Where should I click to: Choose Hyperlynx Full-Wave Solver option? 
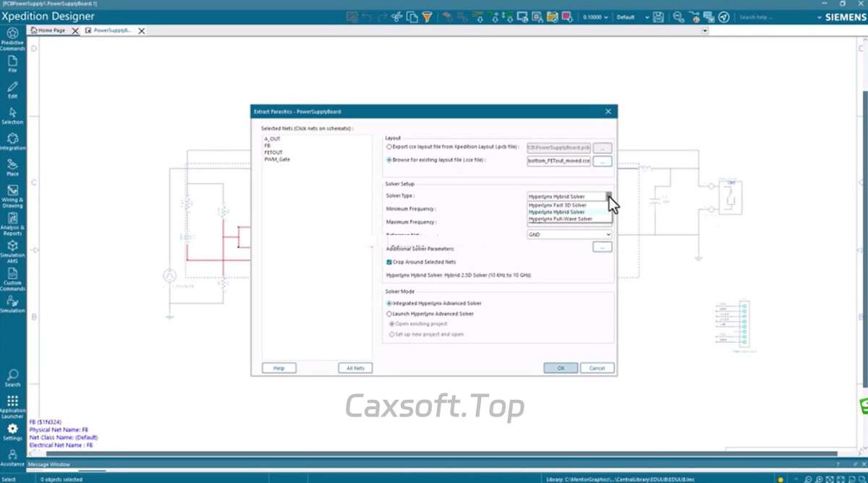pos(560,218)
